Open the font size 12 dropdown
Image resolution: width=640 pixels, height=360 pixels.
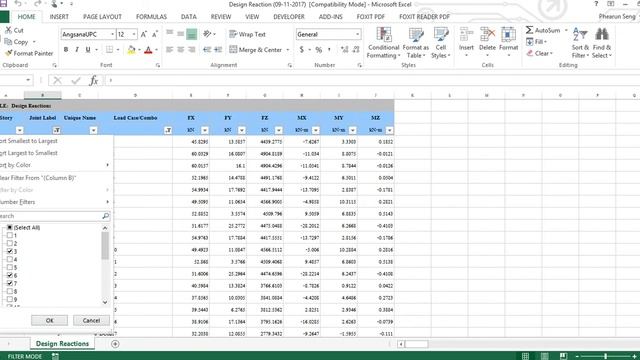(x=134, y=34)
